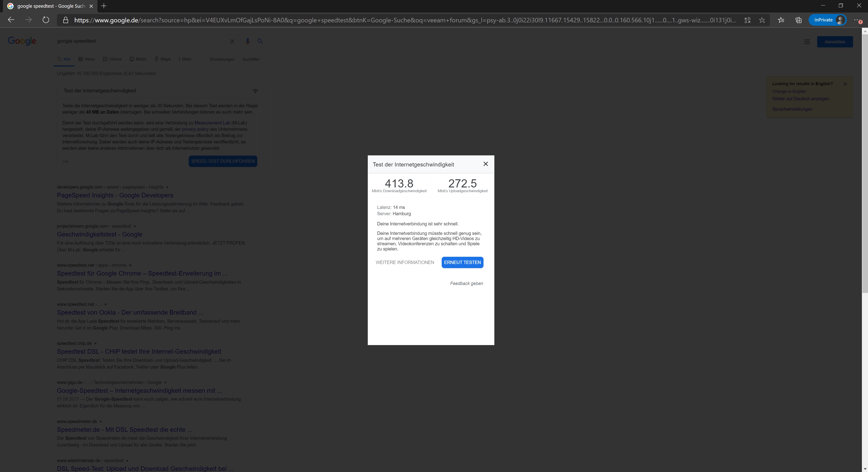The height and width of the screenshot is (472, 868).
Task: Expand dropdown arrow next to www.giga.de URL
Action: (165, 382)
